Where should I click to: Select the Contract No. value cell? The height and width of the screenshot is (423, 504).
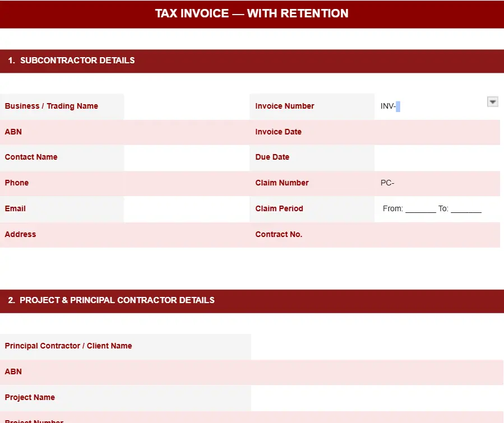437,235
